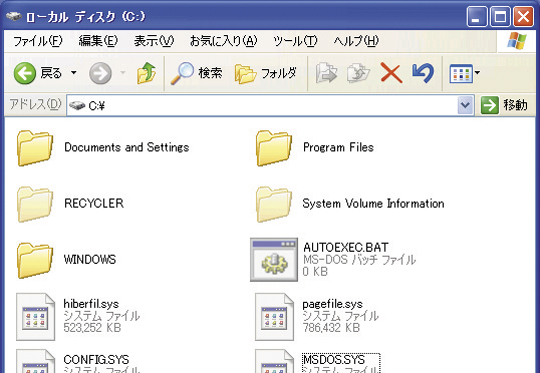
Task: Open the Back button history dropdown arrow
Action: click(74, 73)
